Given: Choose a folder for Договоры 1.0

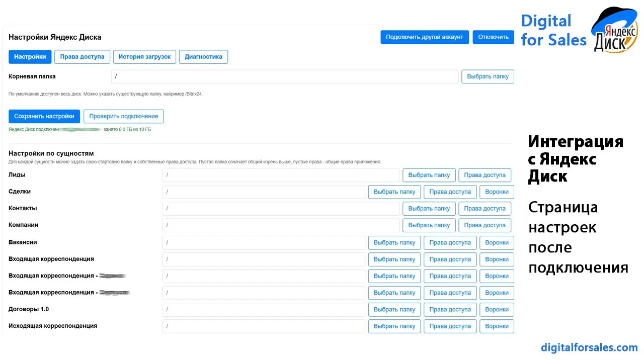Looking at the screenshot, I should (x=394, y=310).
